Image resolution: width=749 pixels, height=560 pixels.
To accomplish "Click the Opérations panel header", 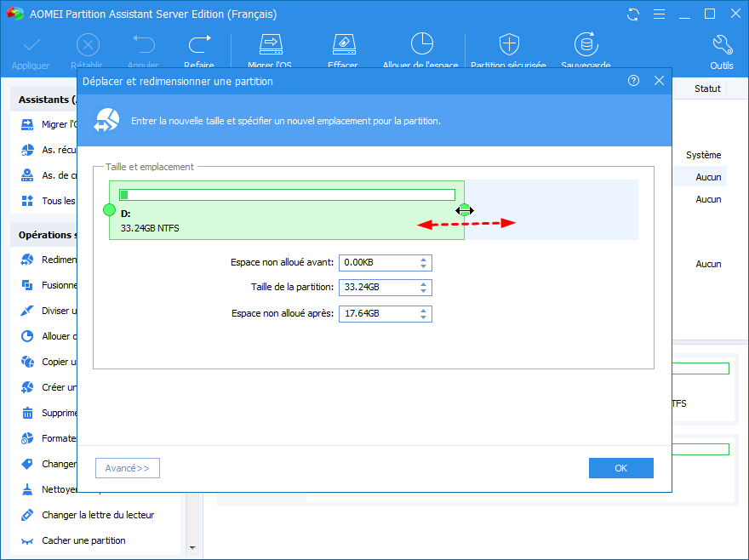I will [44, 235].
